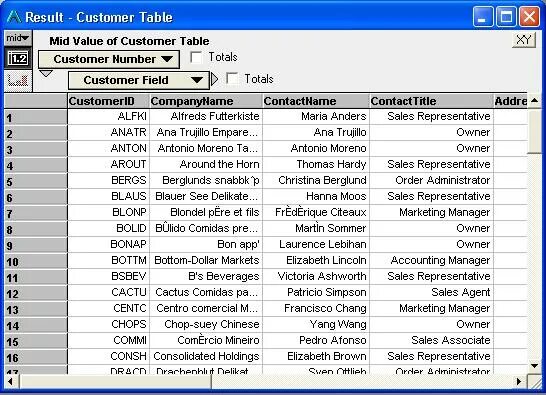Open the Customer Field index dropdown
This screenshot has height=395, width=546.
coord(139,80)
